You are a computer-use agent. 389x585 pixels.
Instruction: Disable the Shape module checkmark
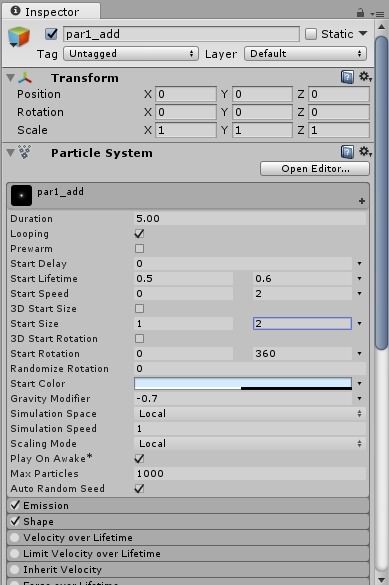pos(15,521)
